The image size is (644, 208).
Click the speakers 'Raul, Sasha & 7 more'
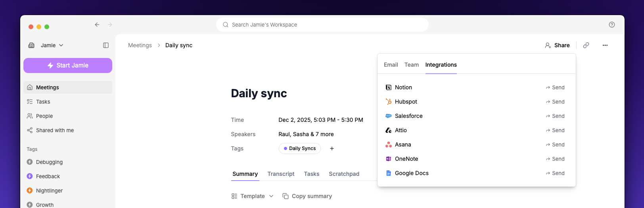coord(306,134)
